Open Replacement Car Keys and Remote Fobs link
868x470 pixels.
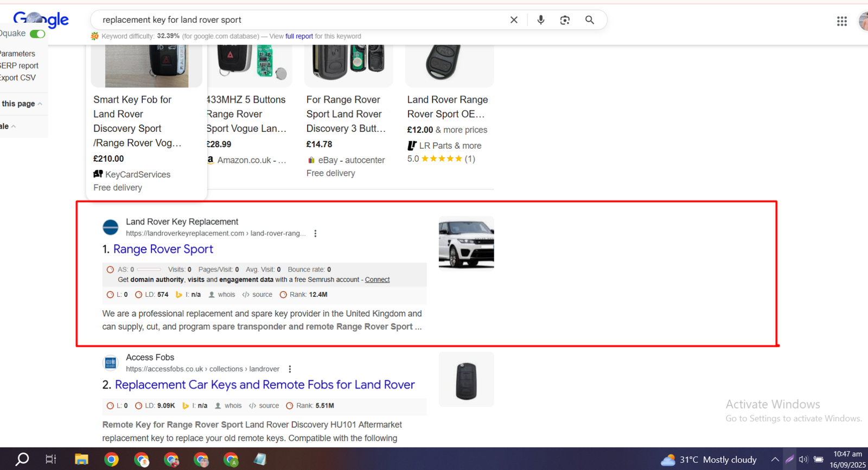tap(264, 385)
